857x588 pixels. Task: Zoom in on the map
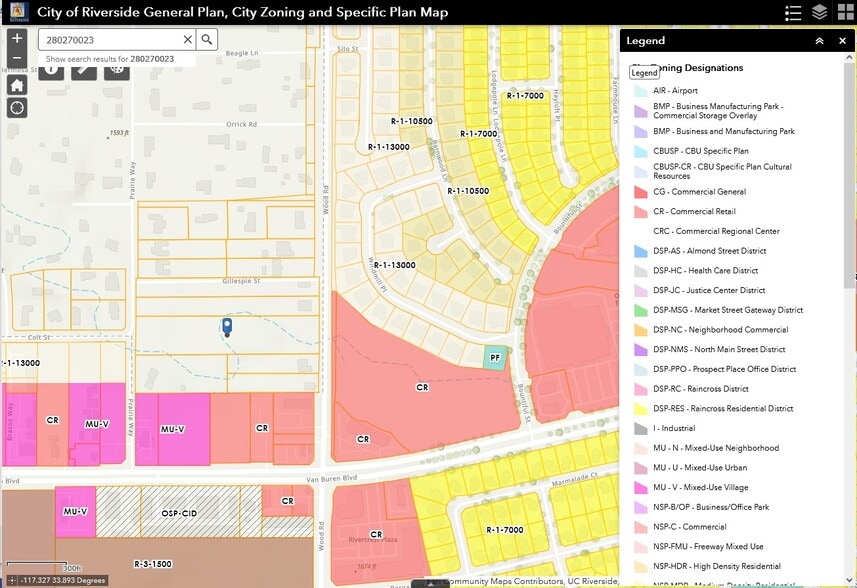tap(17, 39)
